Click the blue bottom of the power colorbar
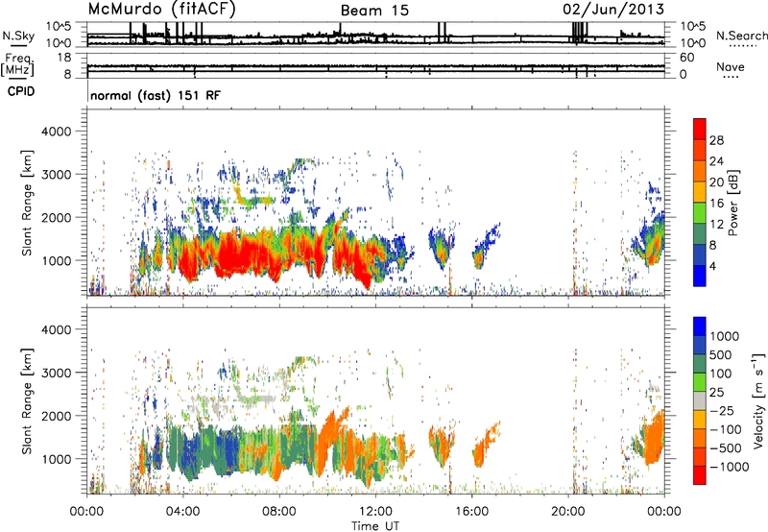 click(x=700, y=276)
